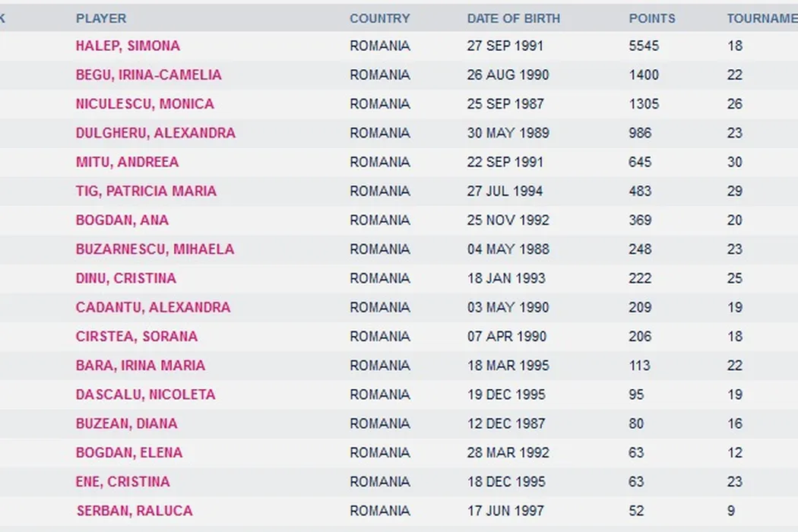Open Monica Niculescu's player page
The image size is (798, 532).
pos(144,104)
